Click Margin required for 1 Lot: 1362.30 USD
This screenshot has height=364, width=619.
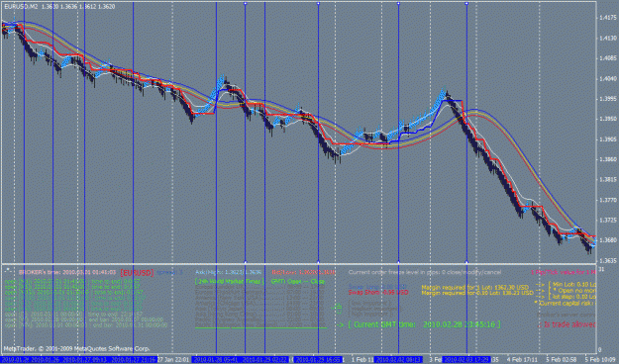(475, 288)
